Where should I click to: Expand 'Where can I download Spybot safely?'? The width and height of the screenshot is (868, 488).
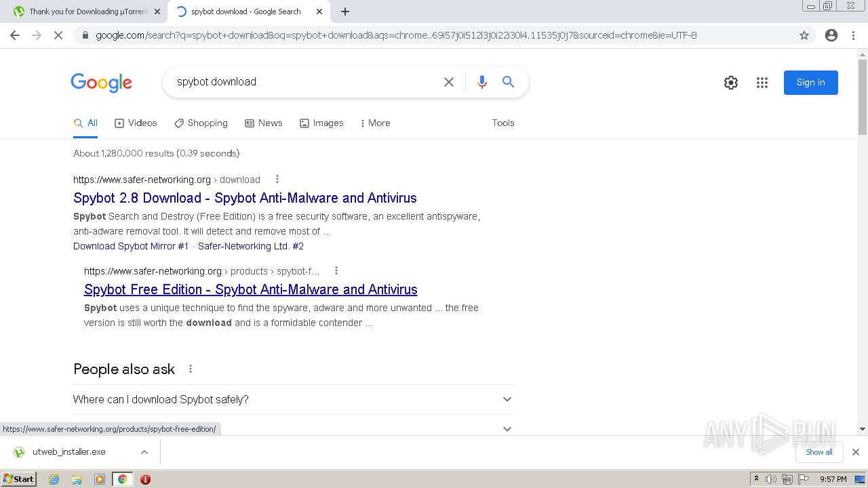pos(294,399)
